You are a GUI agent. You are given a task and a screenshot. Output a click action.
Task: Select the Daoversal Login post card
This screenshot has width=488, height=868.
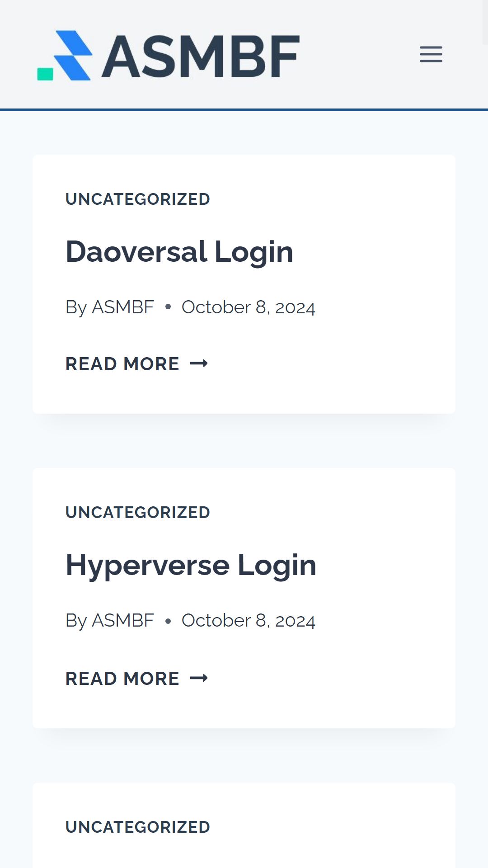click(x=244, y=284)
